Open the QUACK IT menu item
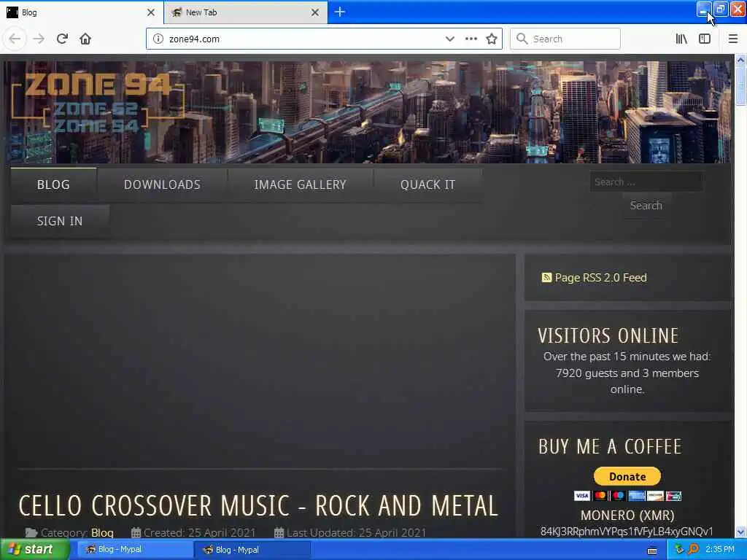The width and height of the screenshot is (747, 560). 427,184
